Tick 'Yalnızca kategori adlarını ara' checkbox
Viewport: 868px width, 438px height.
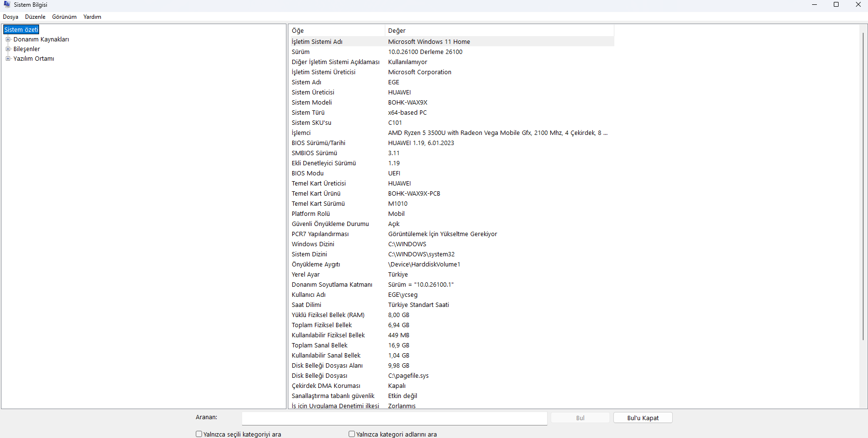click(x=352, y=434)
